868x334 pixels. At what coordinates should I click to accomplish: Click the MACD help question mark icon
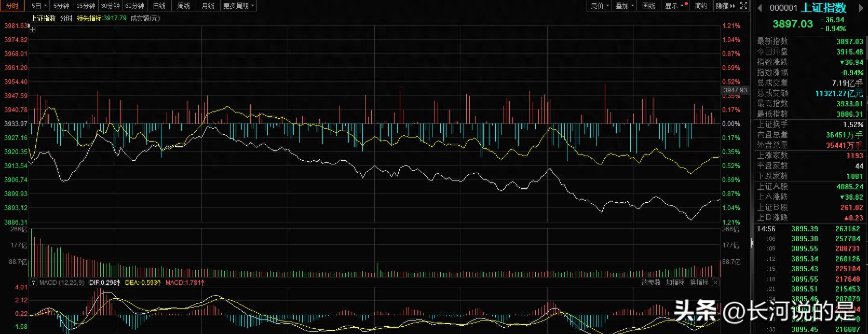[33, 283]
